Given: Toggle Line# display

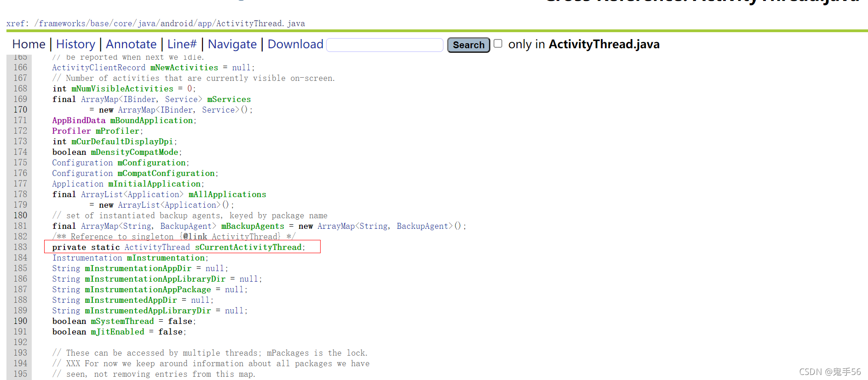Looking at the screenshot, I should pos(182,44).
